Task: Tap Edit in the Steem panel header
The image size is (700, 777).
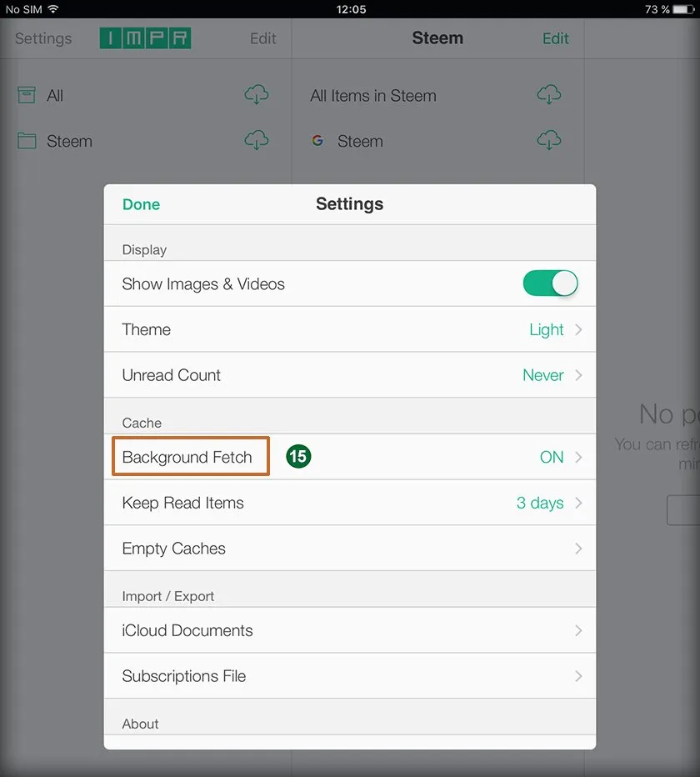Action: point(555,38)
